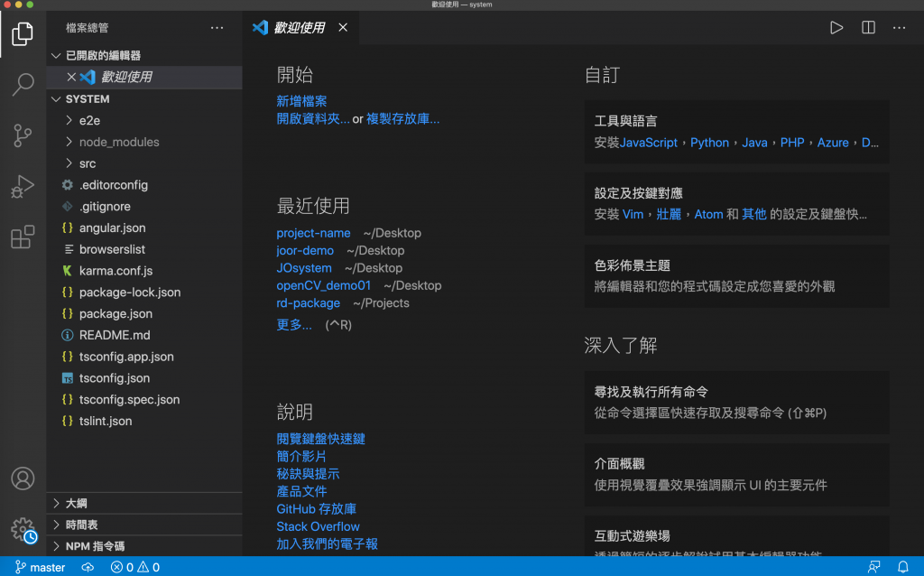This screenshot has height=576, width=924.
Task: Open the 介面概觀 card
Action: [736, 475]
